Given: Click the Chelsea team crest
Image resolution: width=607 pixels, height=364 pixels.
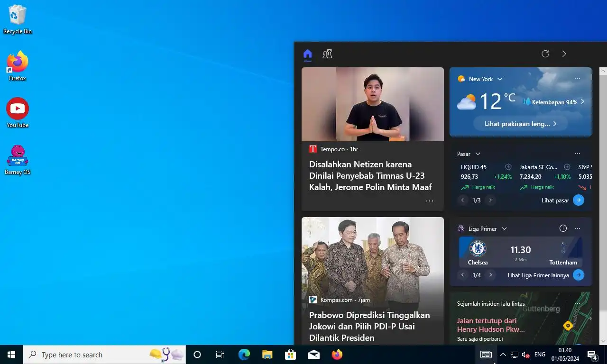Looking at the screenshot, I should [478, 249].
